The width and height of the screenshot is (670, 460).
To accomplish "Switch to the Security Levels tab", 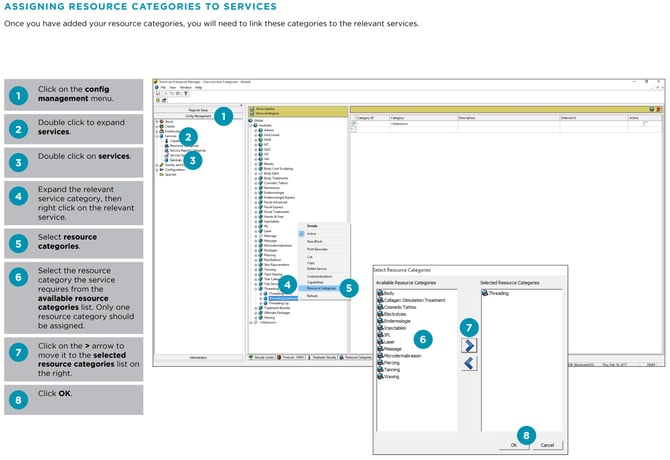I will pyautogui.click(x=262, y=357).
